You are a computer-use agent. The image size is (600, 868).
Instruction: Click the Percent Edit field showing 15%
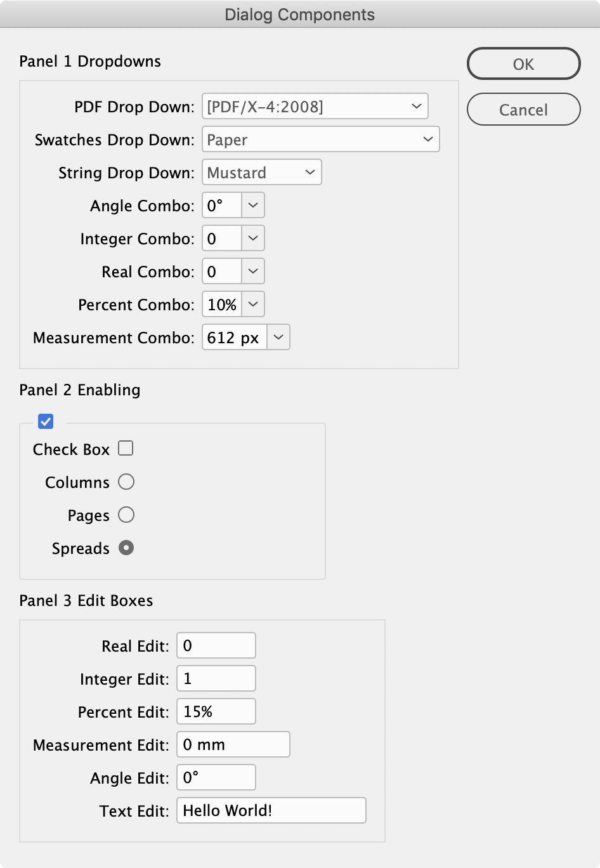(216, 711)
